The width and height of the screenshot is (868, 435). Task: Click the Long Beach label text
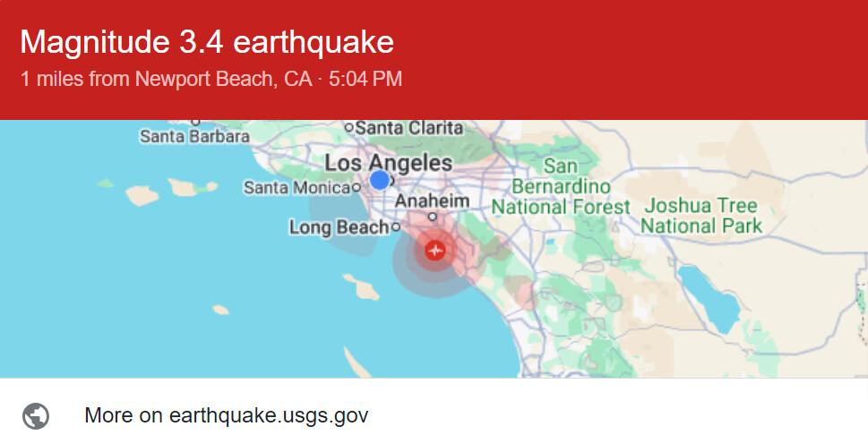339,227
